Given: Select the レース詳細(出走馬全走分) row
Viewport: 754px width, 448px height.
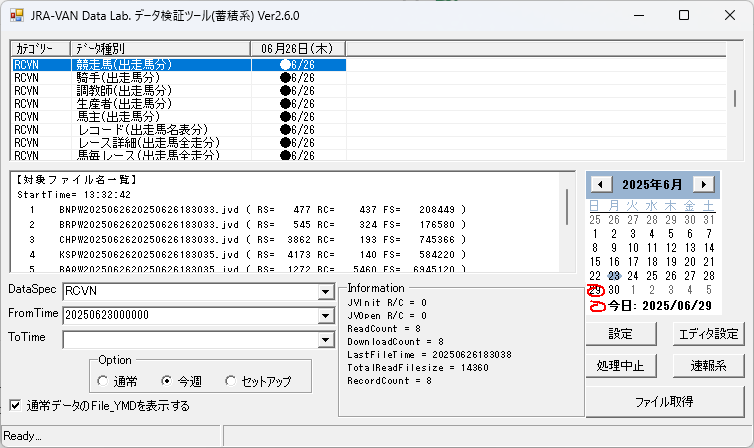Looking at the screenshot, I should click(179, 142).
